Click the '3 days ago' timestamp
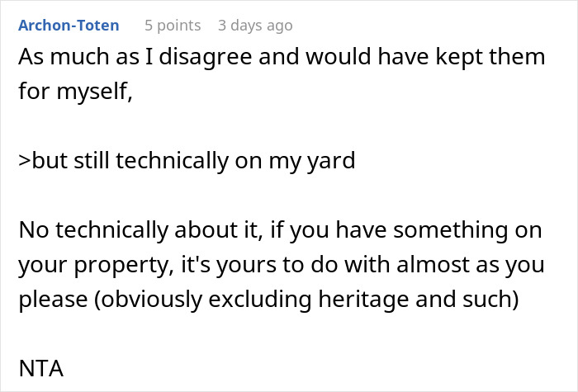 pos(254,26)
